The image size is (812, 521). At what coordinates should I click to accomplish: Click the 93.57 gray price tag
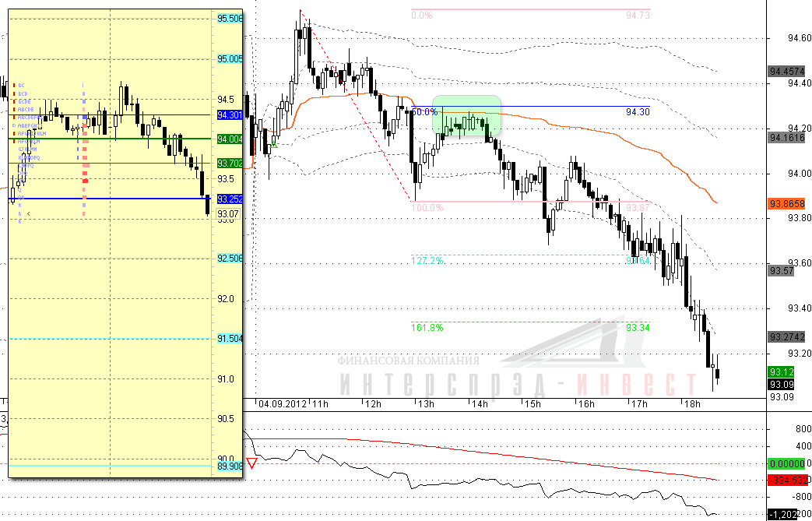(x=782, y=271)
